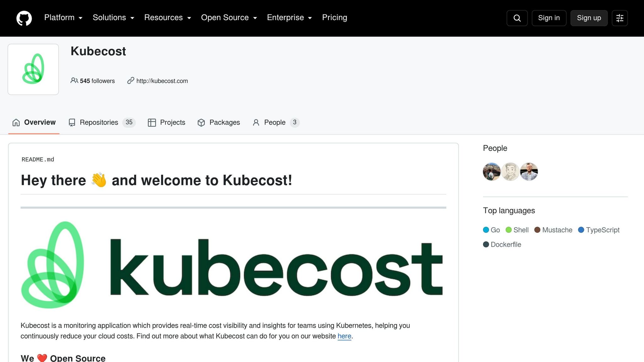This screenshot has height=362, width=644.
Task: Click the 'We Open Source' heading
Action: [63, 358]
